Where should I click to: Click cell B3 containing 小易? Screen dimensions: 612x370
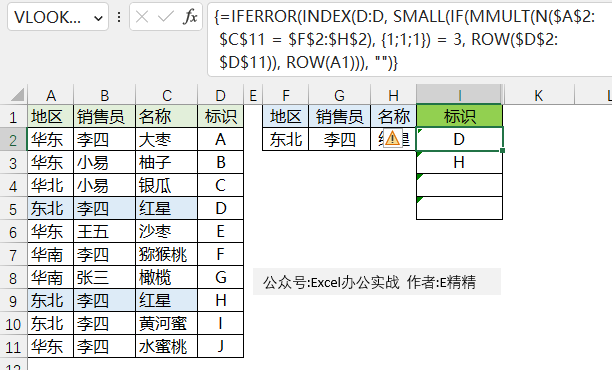[x=105, y=162]
